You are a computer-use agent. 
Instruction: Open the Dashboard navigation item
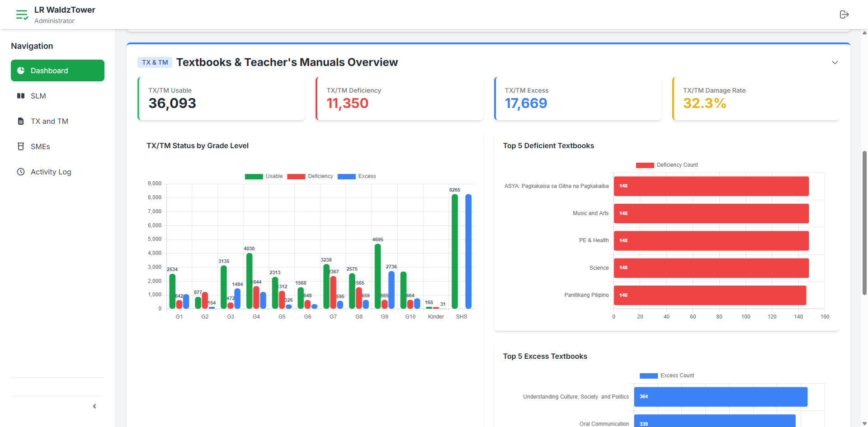tap(57, 70)
